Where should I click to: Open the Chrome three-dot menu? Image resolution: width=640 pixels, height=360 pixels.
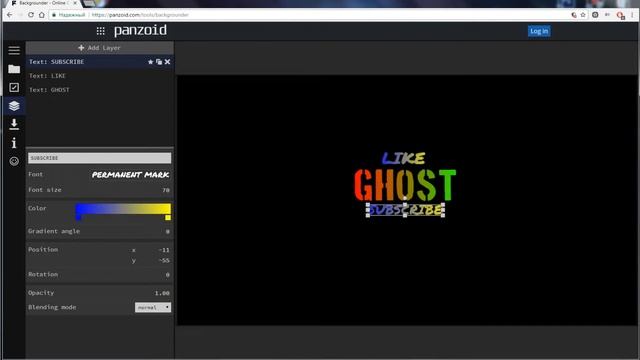[632, 15]
